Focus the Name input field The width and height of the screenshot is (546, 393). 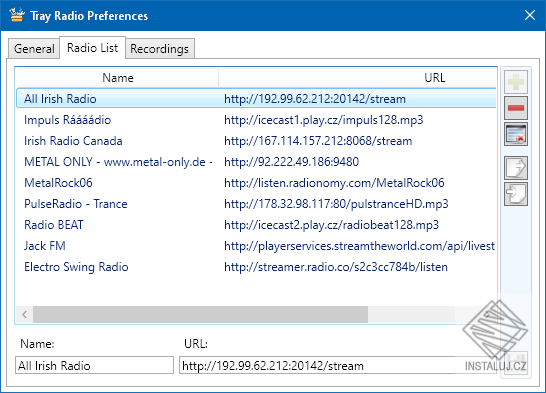pyautogui.click(x=94, y=365)
